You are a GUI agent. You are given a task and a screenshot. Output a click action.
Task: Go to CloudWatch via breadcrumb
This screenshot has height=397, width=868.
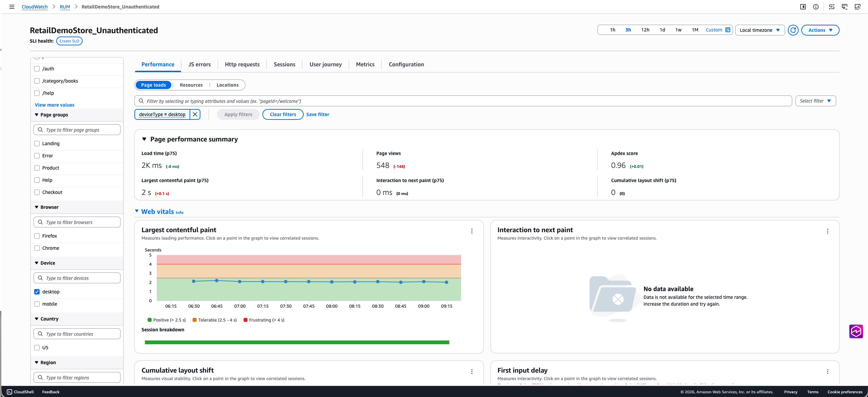35,7
